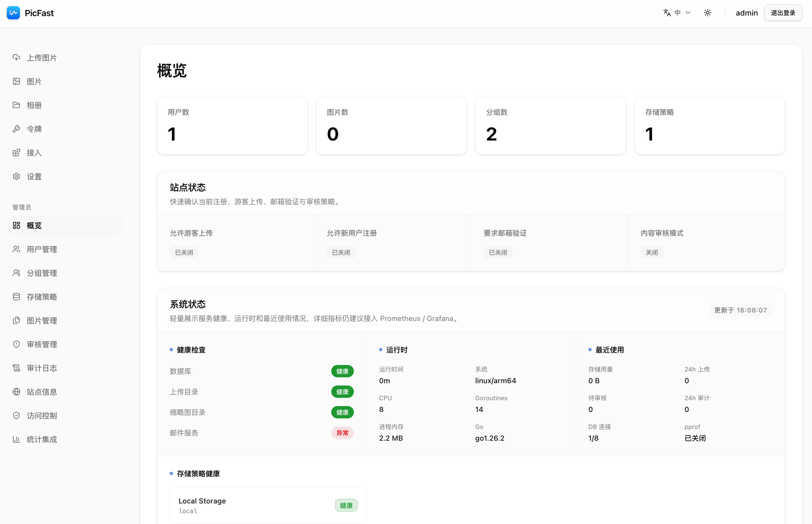Click the 异常 badge for 邮件服务
The height and width of the screenshot is (524, 812).
point(342,433)
